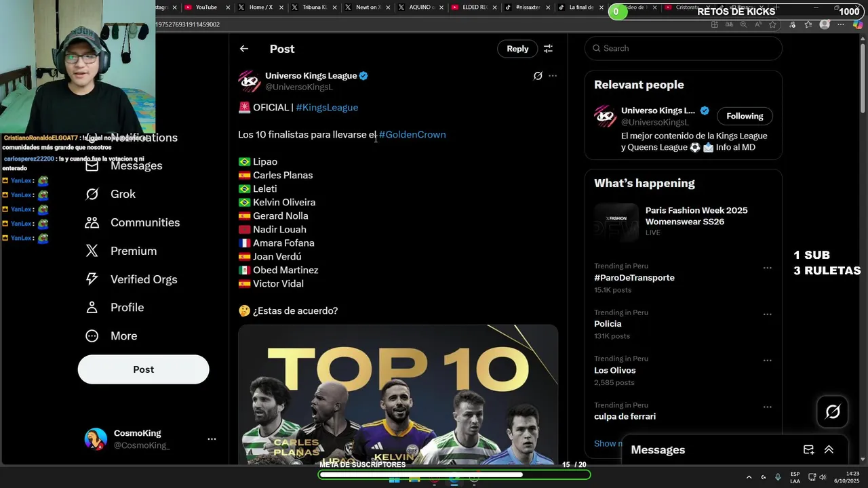Click the search magnifier icon
The image size is (868, 488).
[x=597, y=48]
